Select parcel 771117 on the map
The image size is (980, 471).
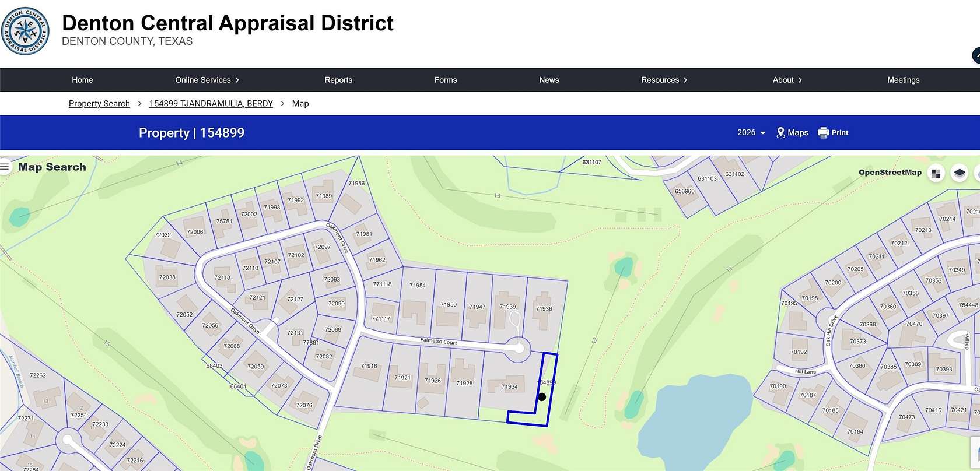point(381,319)
